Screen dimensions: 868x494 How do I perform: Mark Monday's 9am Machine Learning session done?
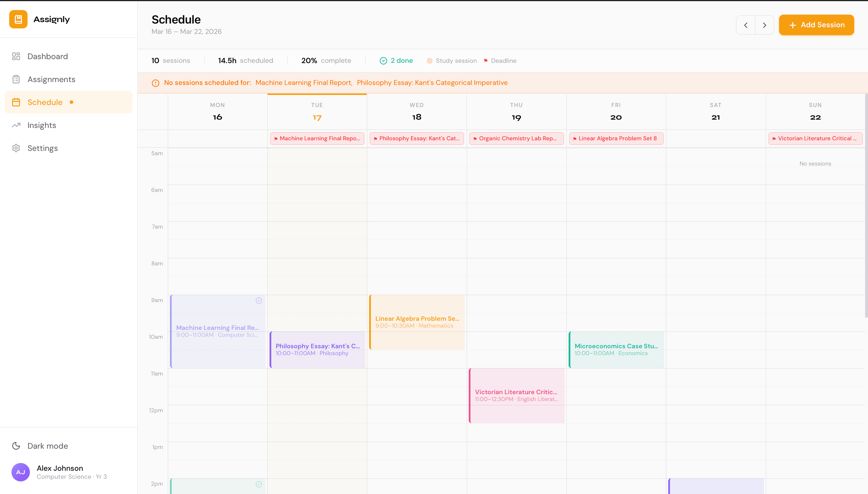point(259,300)
